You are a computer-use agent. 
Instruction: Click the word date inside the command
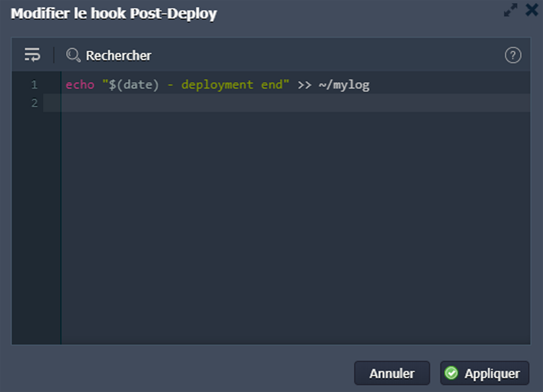click(137, 85)
